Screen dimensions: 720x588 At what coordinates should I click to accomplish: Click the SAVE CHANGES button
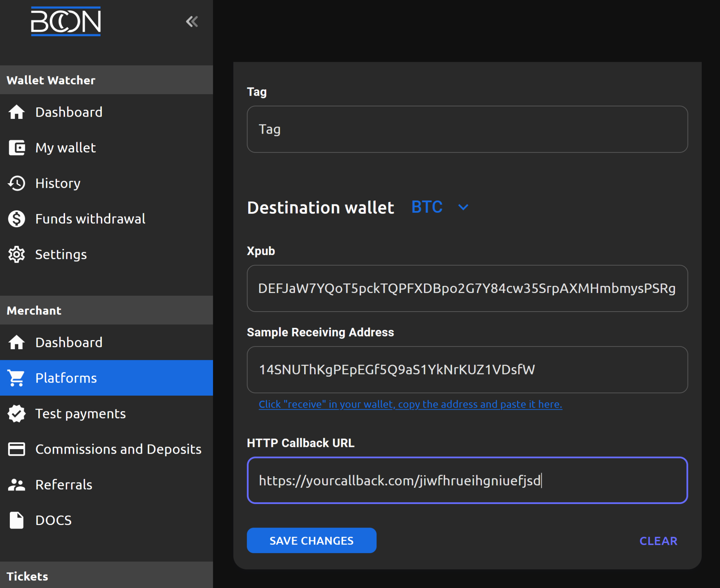(311, 541)
